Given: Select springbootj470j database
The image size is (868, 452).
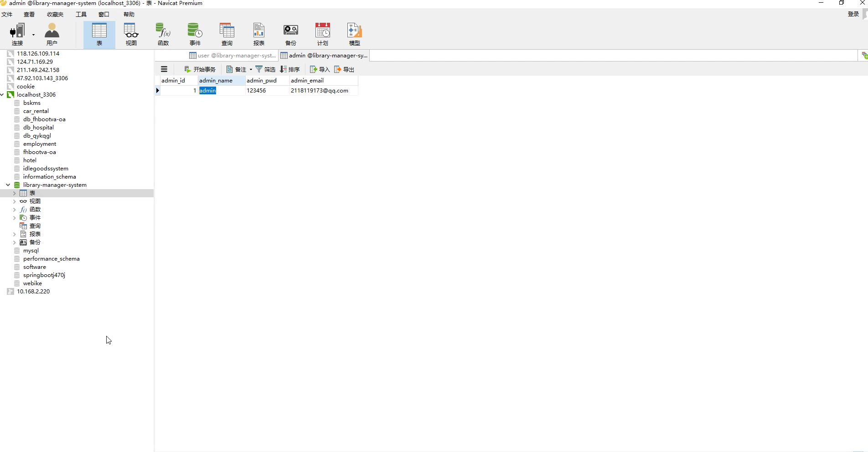Looking at the screenshot, I should (x=44, y=275).
